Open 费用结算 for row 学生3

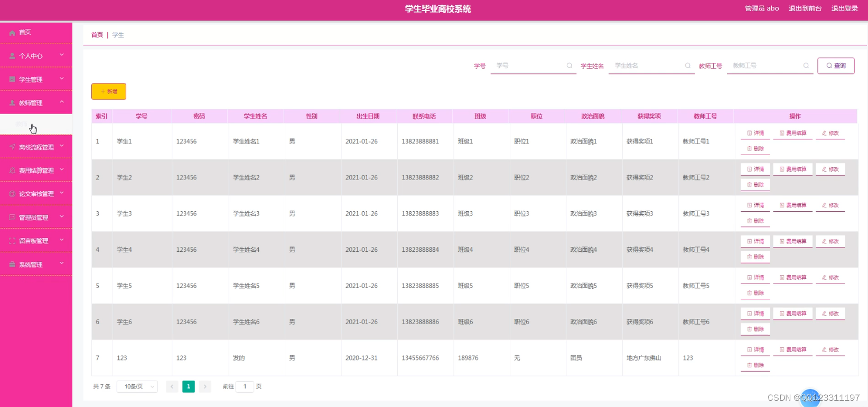pyautogui.click(x=793, y=205)
